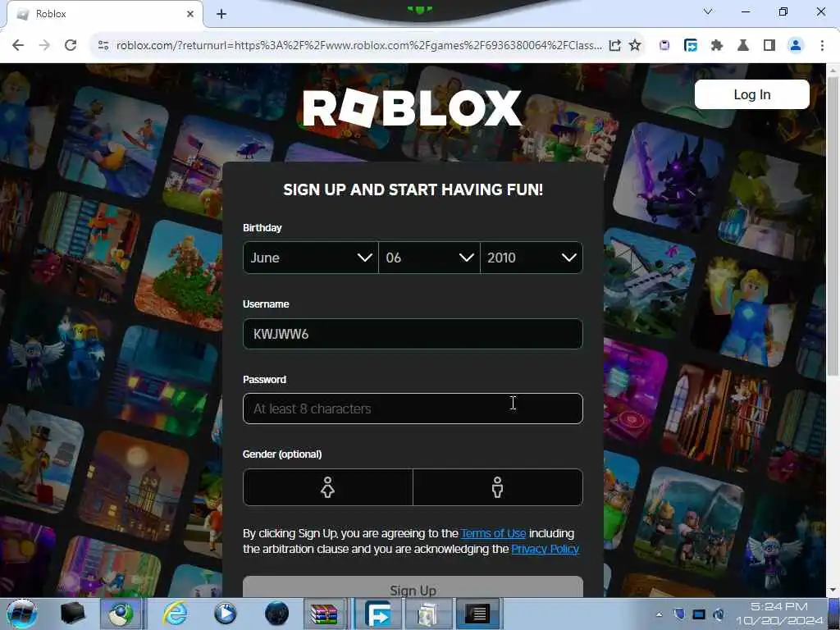Open the Chrome profile avatar
Image resolution: width=840 pixels, height=630 pixels.
(796, 46)
